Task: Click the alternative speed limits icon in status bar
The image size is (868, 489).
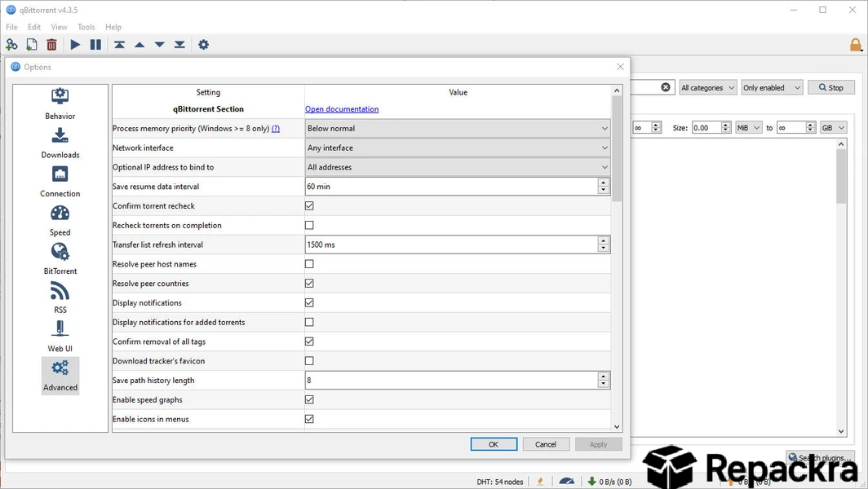Action: tap(566, 481)
